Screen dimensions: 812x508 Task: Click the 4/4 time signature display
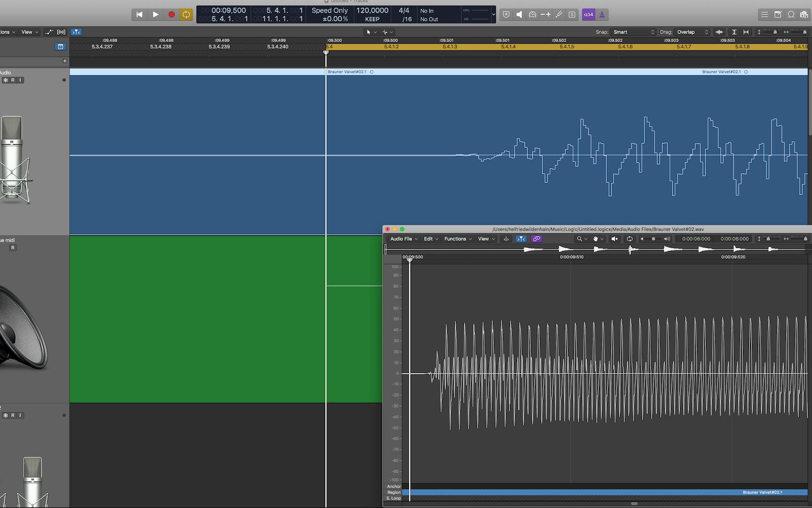pyautogui.click(x=404, y=10)
